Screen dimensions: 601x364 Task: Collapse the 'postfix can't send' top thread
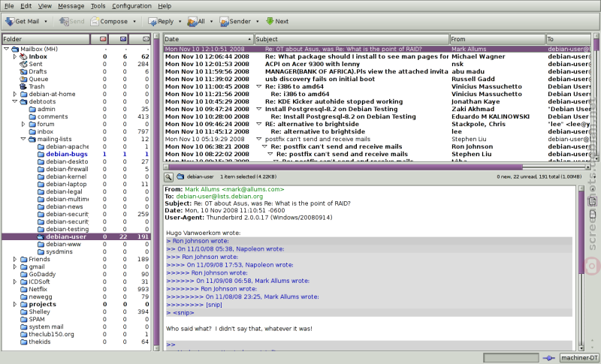point(258,139)
